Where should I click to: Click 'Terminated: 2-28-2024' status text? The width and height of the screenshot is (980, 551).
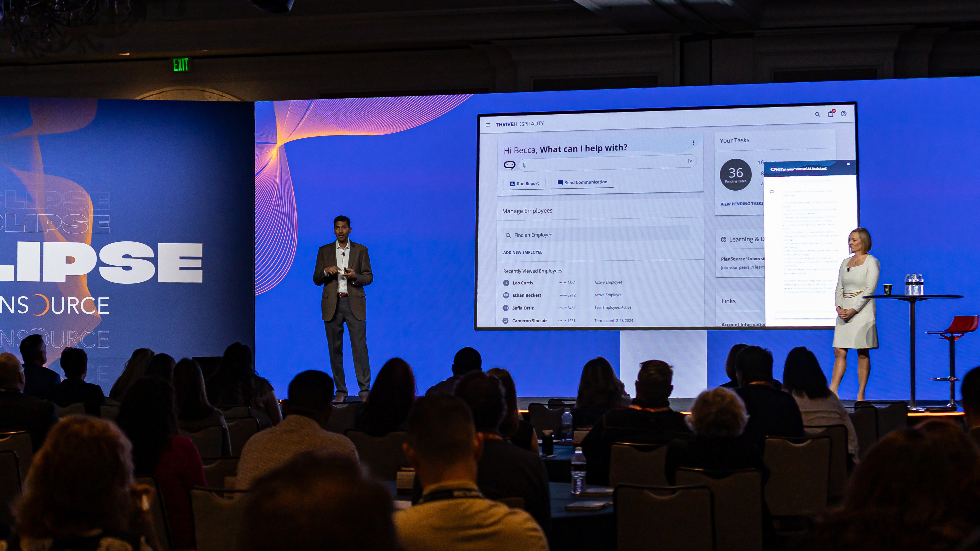614,321
